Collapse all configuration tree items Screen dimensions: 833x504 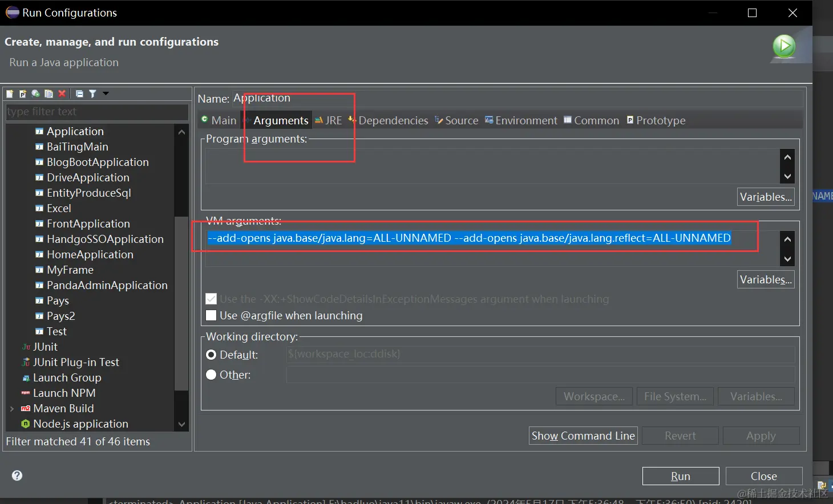pos(79,94)
